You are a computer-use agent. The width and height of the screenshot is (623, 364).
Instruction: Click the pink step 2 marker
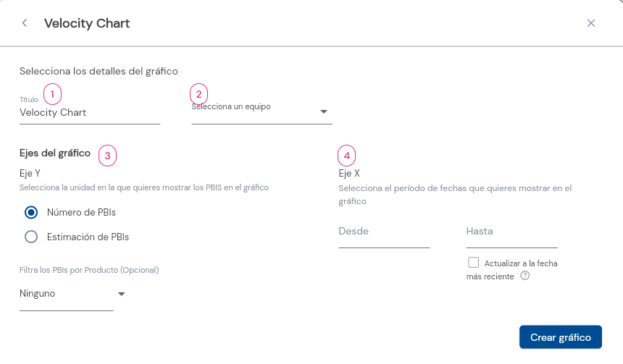(x=198, y=94)
